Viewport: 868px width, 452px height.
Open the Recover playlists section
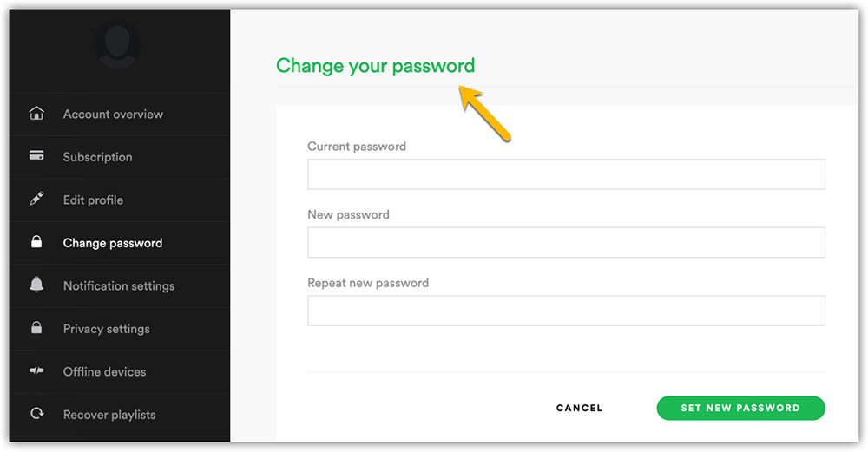pyautogui.click(x=109, y=415)
